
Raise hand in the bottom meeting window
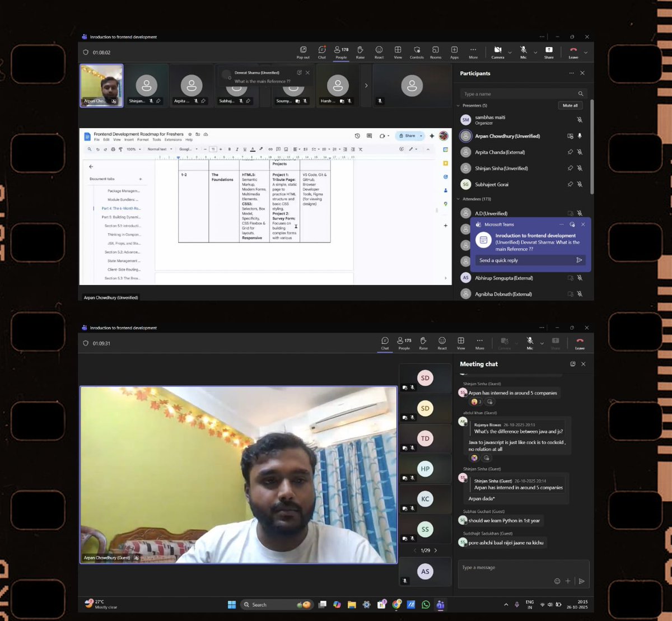tap(423, 343)
